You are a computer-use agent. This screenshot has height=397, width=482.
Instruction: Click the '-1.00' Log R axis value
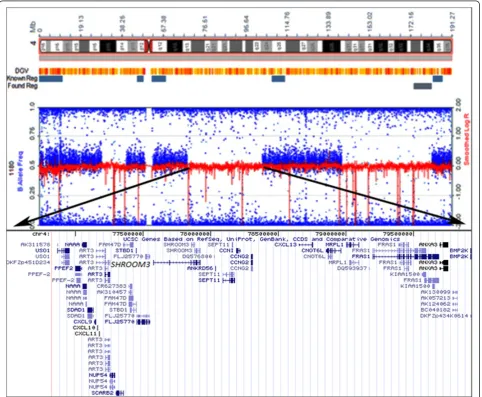(x=458, y=192)
